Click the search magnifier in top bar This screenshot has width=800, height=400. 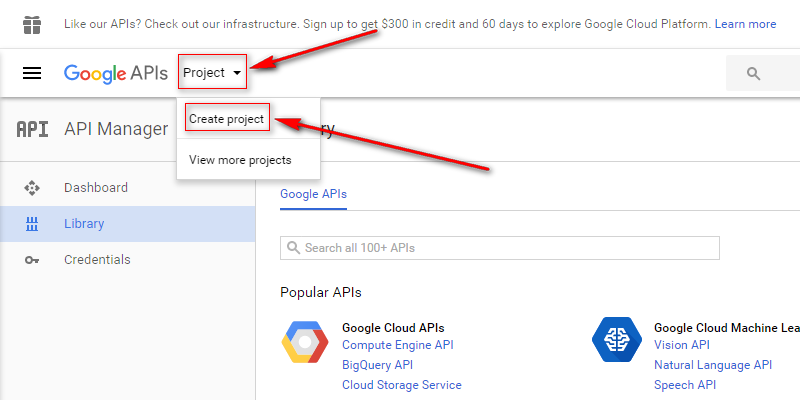click(753, 73)
